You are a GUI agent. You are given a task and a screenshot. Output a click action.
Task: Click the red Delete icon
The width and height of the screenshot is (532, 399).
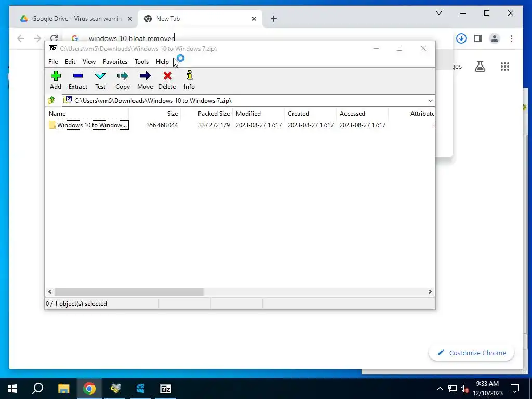click(167, 80)
